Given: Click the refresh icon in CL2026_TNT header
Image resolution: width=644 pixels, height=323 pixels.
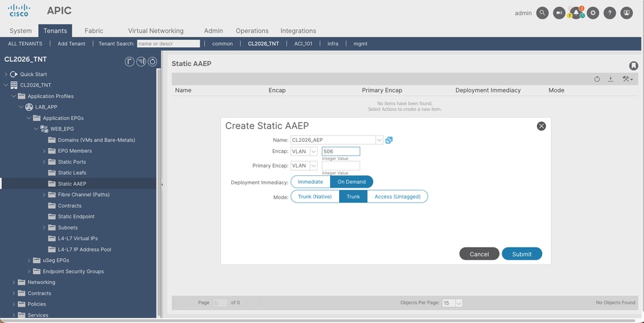Looking at the screenshot, I should (x=152, y=62).
